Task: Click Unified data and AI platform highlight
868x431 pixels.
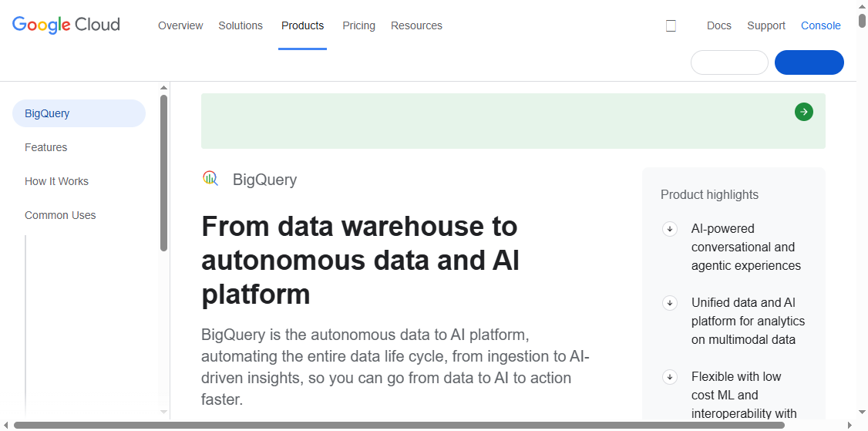Action: point(748,322)
